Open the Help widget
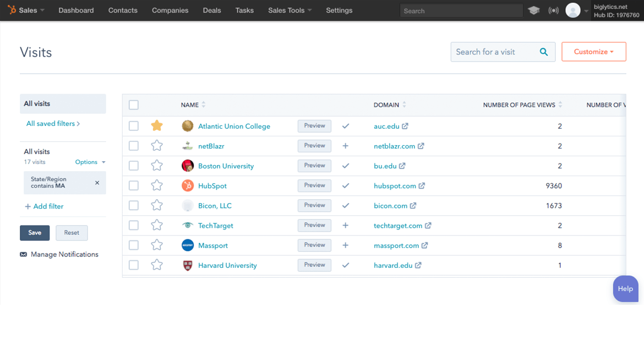Image resolution: width=644 pixels, height=362 pixels. tap(625, 288)
